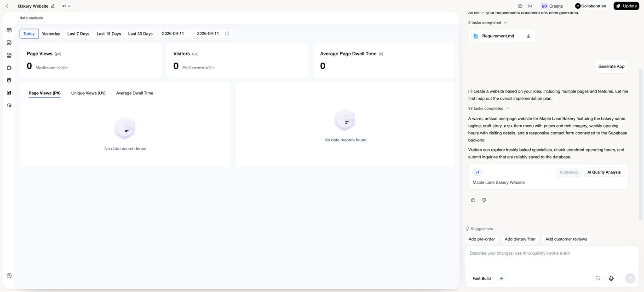
Task: Open the database icon in left sidebar
Action: click(x=9, y=80)
